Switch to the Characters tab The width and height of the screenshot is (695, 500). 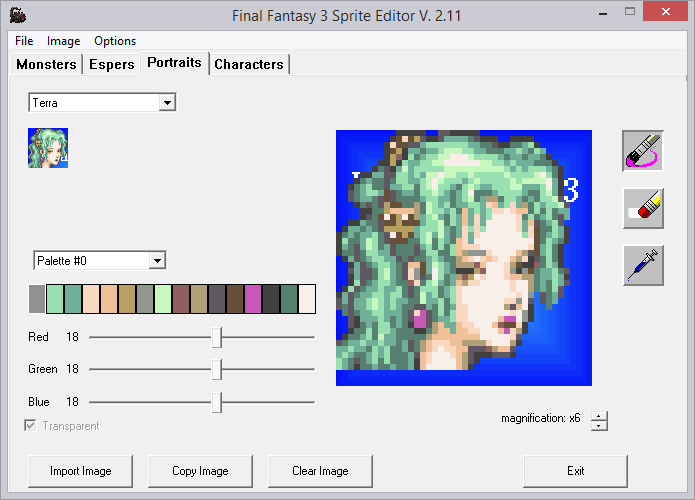pyautogui.click(x=249, y=64)
